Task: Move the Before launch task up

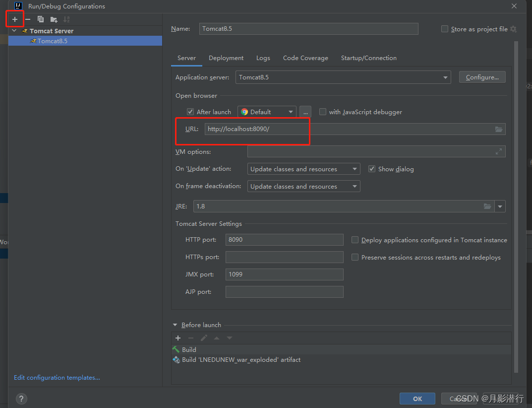Action: click(x=217, y=338)
